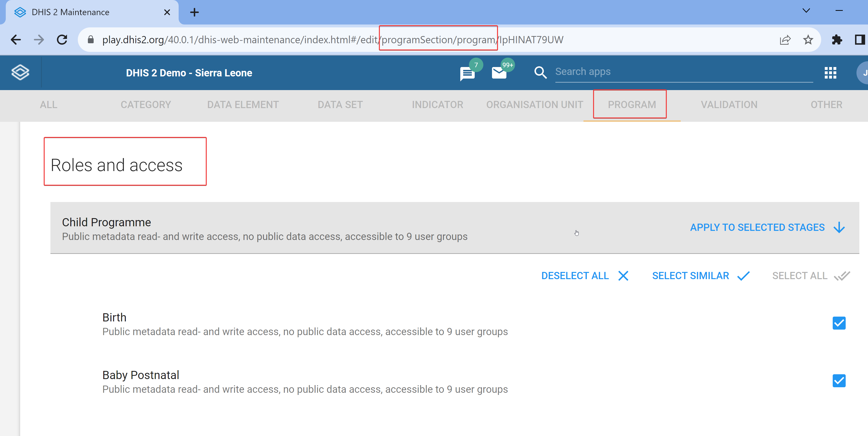Open the messages envelope icon showing 99+
Viewport: 868px width, 436px height.
point(499,73)
